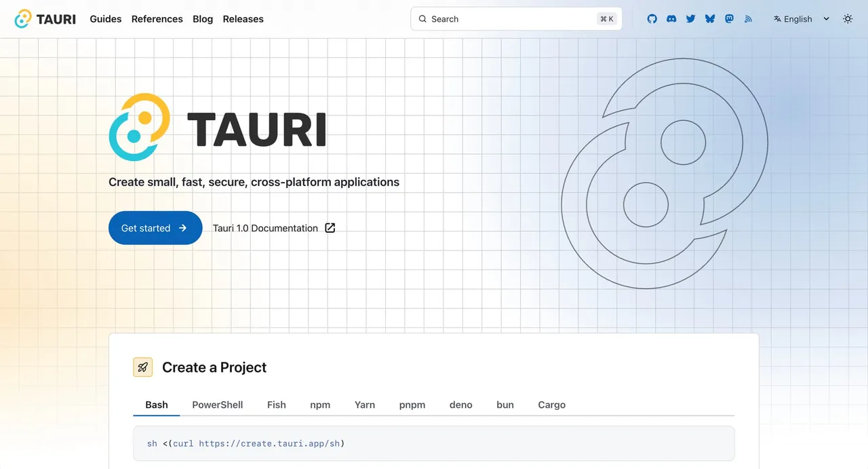
Task: Visit the Twitter profile icon
Action: pyautogui.click(x=690, y=19)
